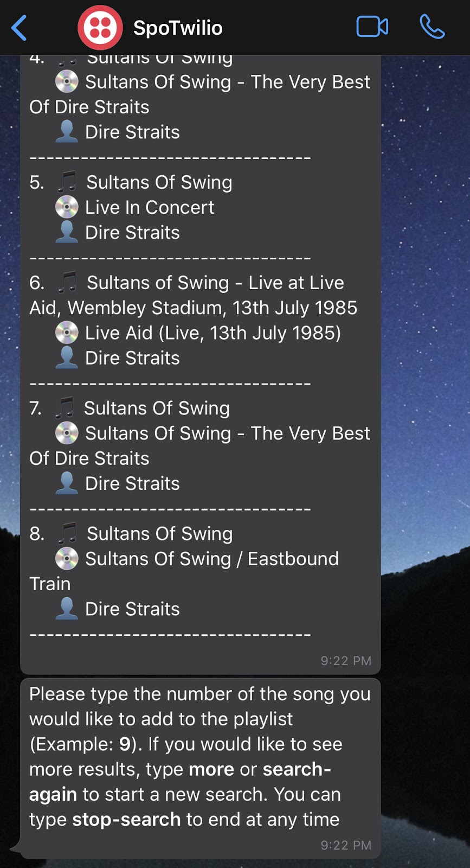This screenshot has width=470, height=868.
Task: Select result 8 title "Sultans Of Swing"
Action: tap(160, 533)
